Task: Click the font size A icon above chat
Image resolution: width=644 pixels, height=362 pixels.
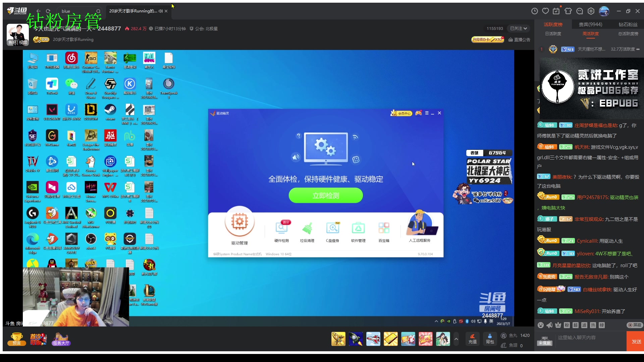Action: click(557, 325)
